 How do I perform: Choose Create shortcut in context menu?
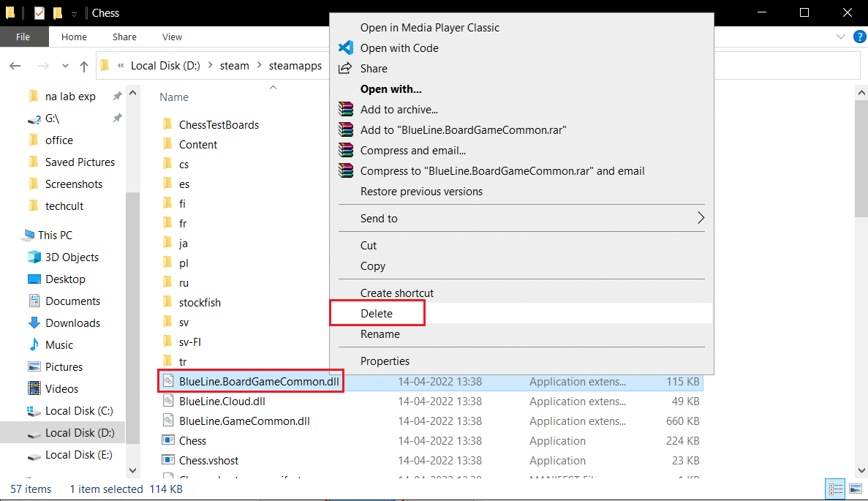[x=397, y=293]
